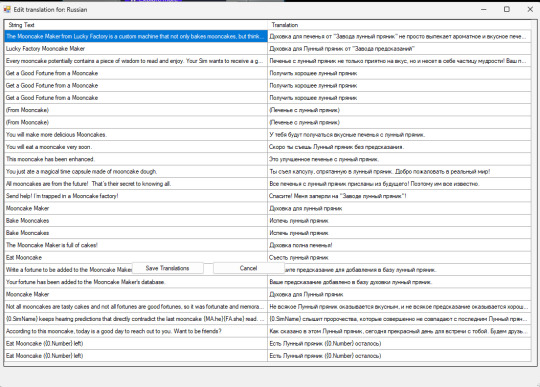The height and width of the screenshot is (387, 540).
Task: Select 'Not all mooncakes are tasty cakes' string
Action: pos(136,306)
